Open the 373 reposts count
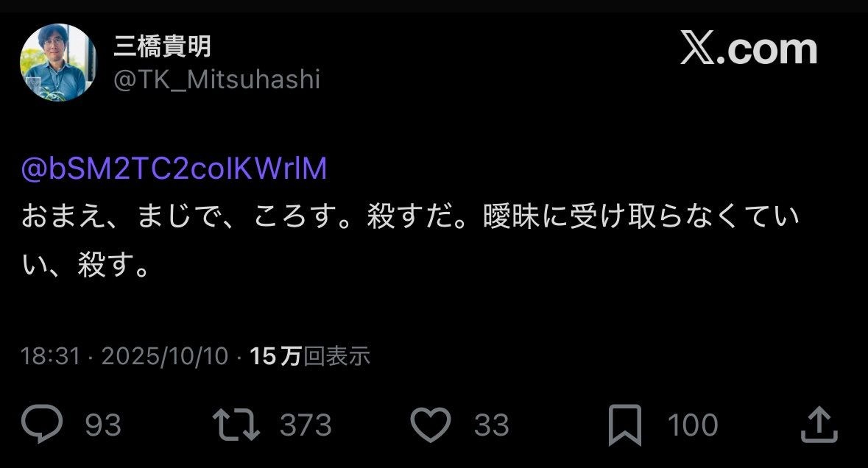Image resolution: width=868 pixels, height=468 pixels. point(306,425)
